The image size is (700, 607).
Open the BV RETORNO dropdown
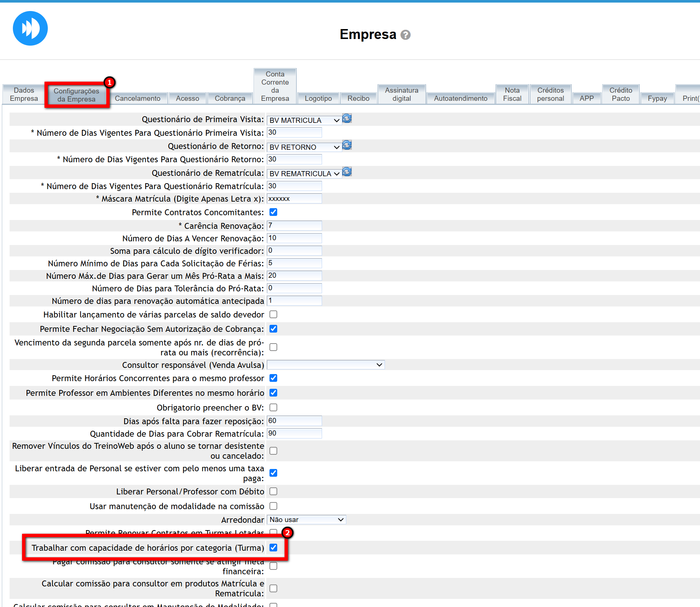click(304, 147)
